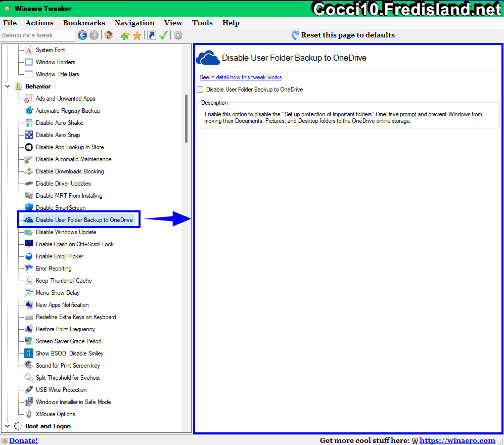Screen dimensions: 504x445
Task: Select Disable User Folder Backup to OneDrive row
Action: point(79,220)
